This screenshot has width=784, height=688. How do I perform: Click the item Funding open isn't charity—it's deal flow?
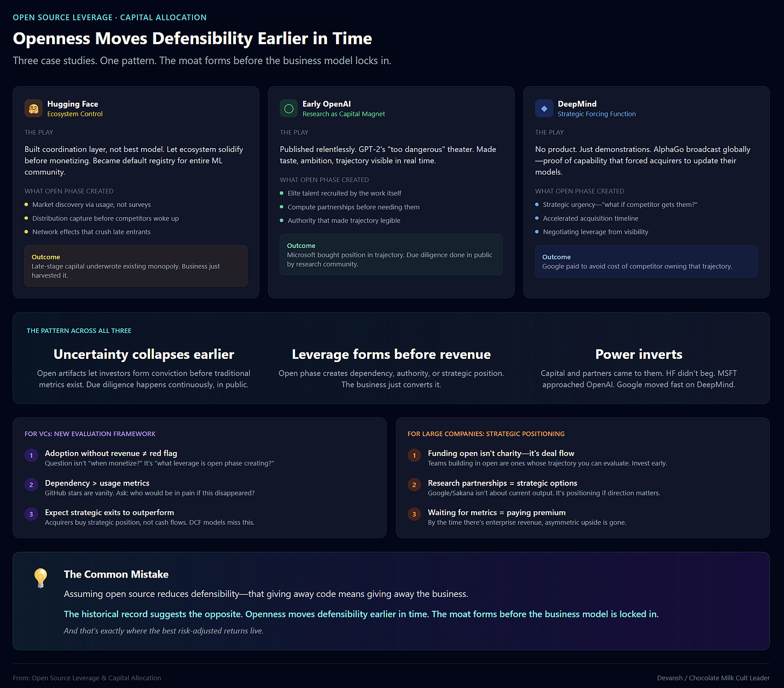pyautogui.click(x=501, y=454)
